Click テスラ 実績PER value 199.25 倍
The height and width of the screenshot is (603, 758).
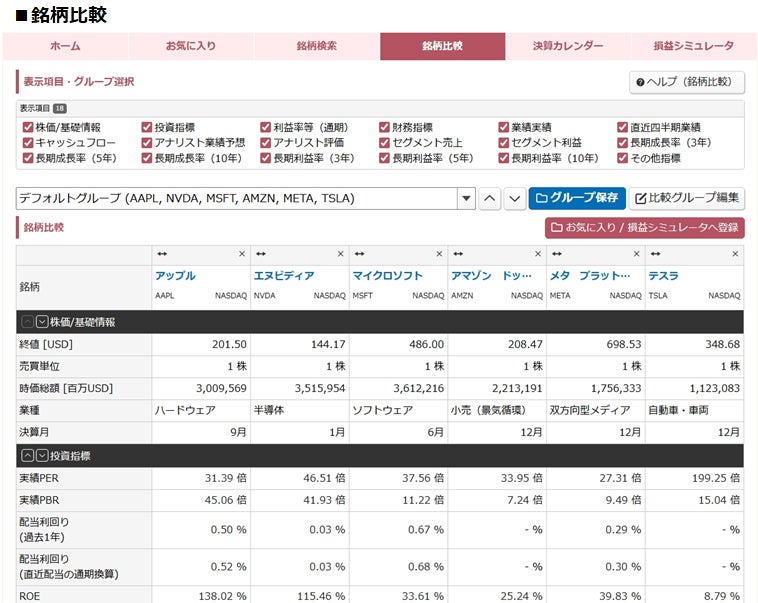(x=716, y=478)
